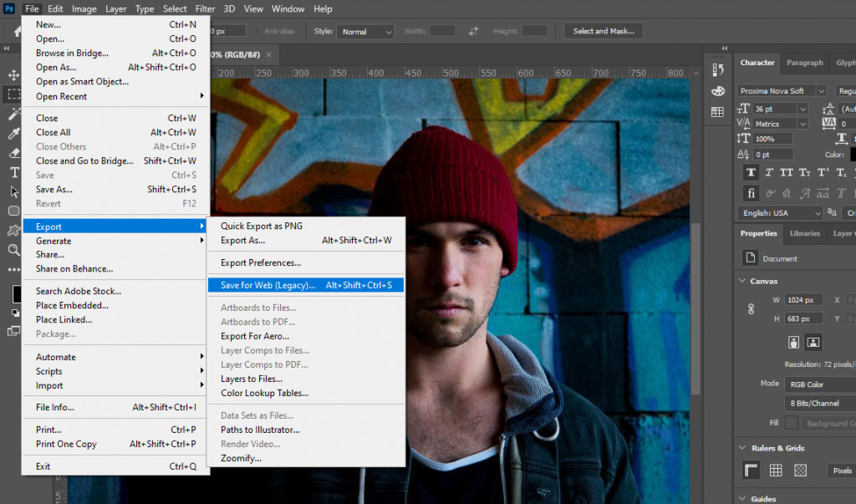This screenshot has width=856, height=504.
Task: Click the vertical scale 100% field
Action: coord(772,140)
